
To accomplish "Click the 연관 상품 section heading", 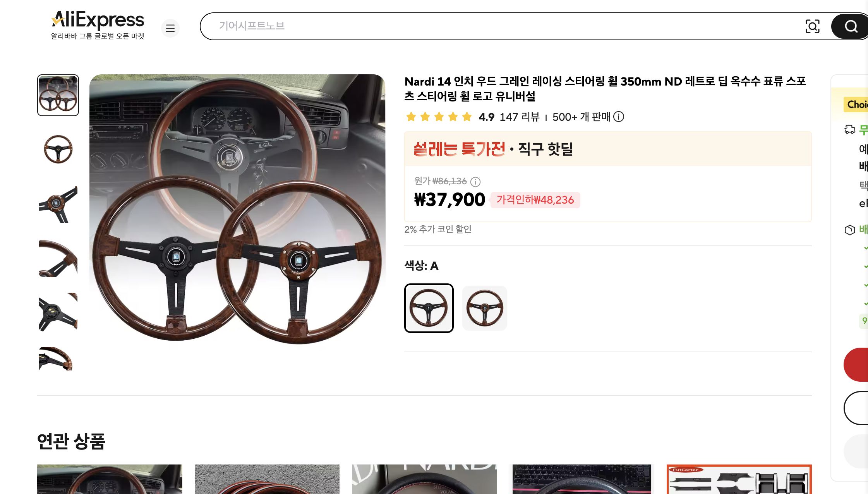I will coord(70,441).
